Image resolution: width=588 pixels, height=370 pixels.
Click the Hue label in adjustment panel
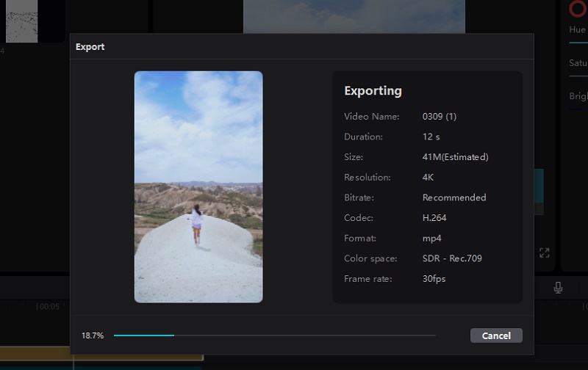click(x=577, y=29)
